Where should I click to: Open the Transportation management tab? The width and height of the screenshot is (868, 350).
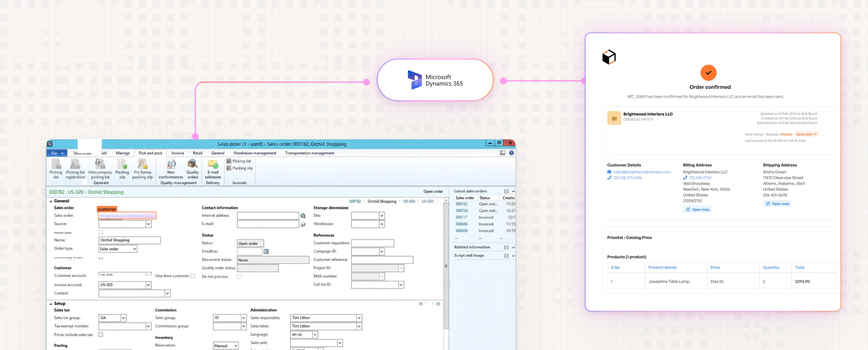point(310,153)
